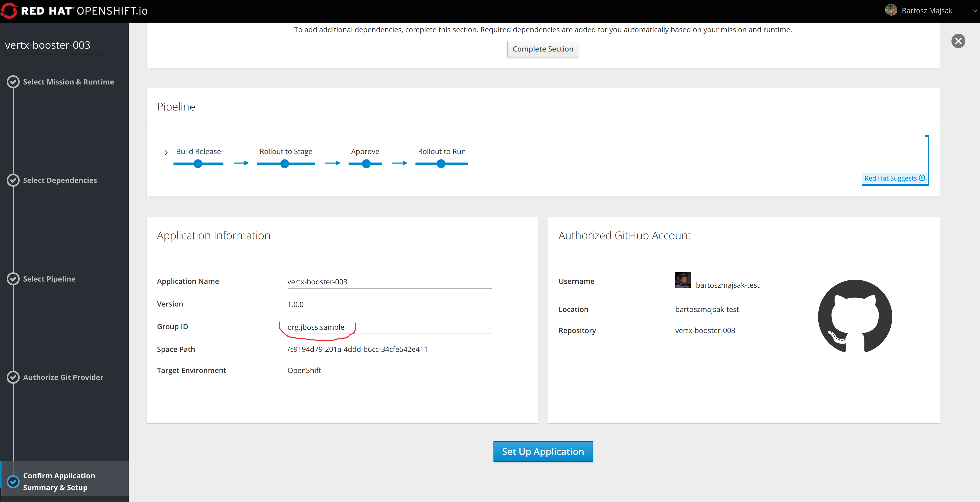Toggle completion indicator for Select Dependencies
This screenshot has width=980, height=502.
pyautogui.click(x=13, y=180)
